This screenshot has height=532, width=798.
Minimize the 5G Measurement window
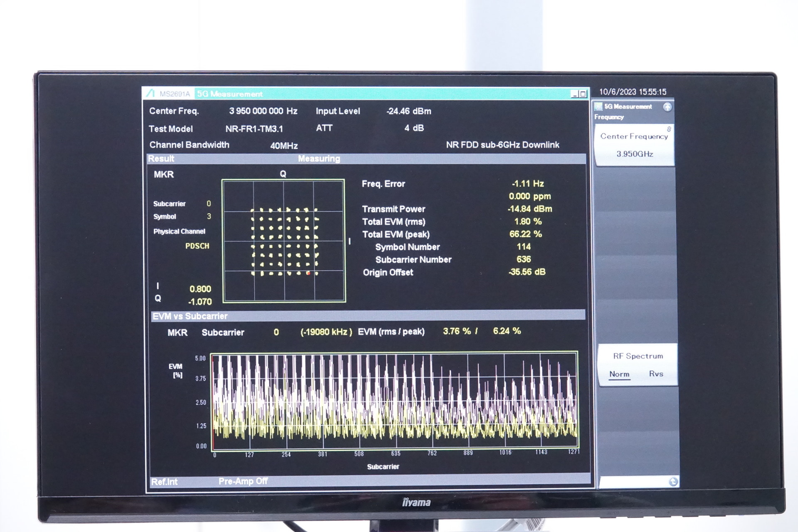(575, 94)
